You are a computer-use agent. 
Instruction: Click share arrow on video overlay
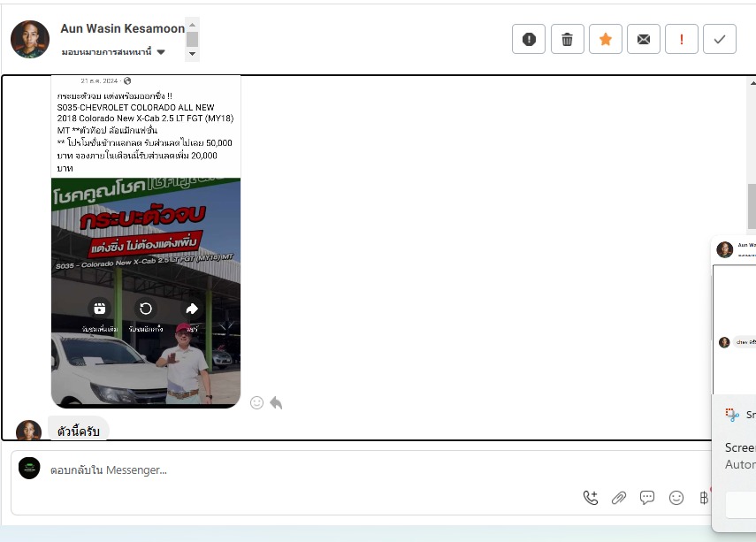191,309
